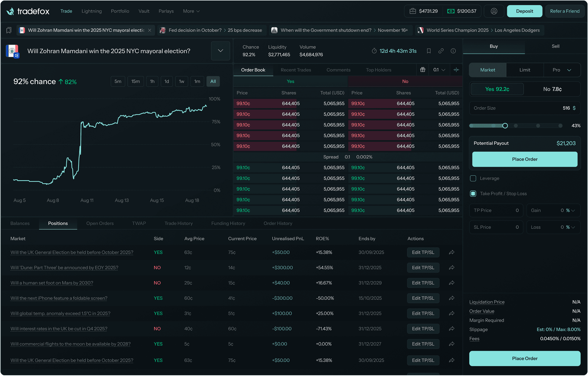Viewport: 588px width, 376px height.
Task: Copy market link via chain icon
Action: (441, 51)
